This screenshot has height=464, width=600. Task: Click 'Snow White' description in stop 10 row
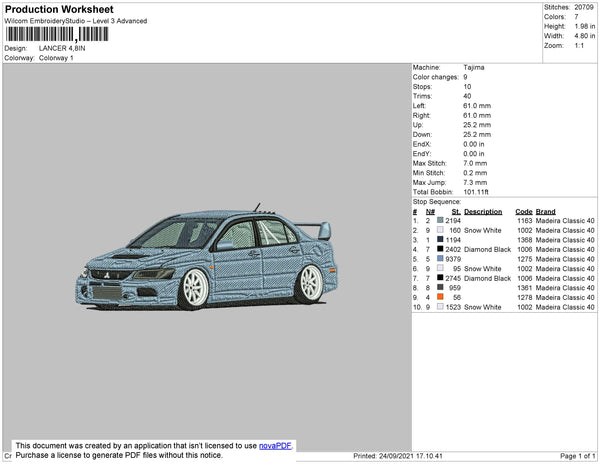pos(483,307)
